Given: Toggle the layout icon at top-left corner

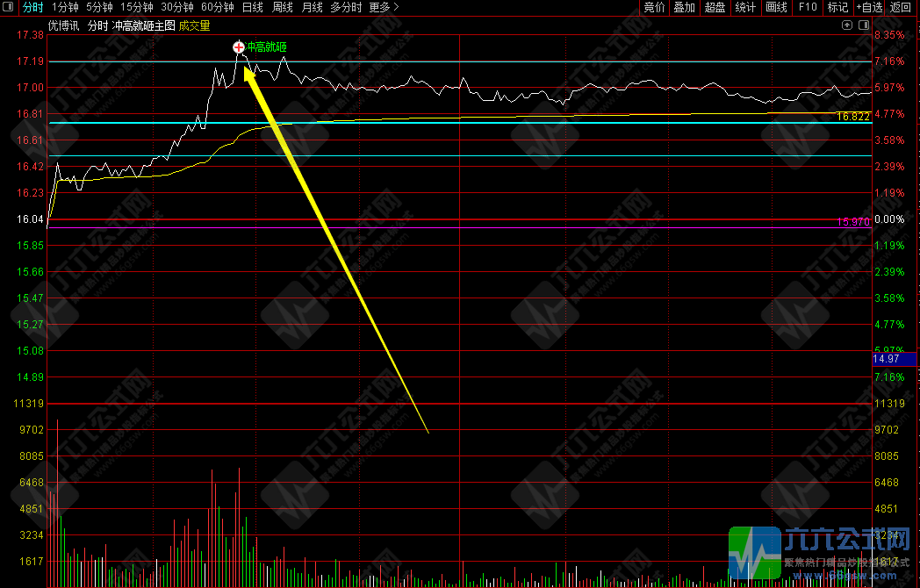Looking at the screenshot, I should click(x=7, y=8).
